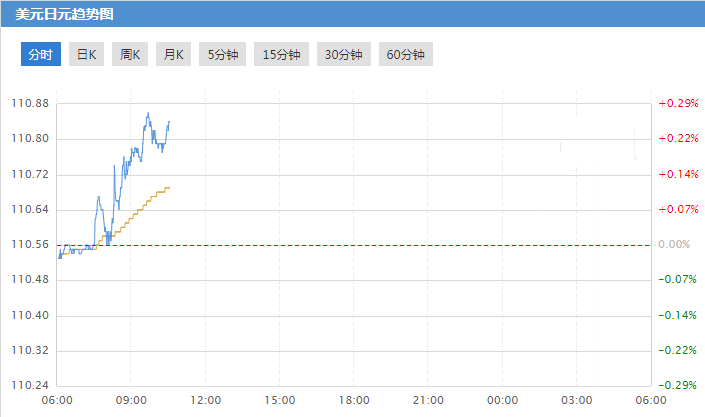Click the green -0.29% percentage label
Screen dimensions: 705x417
[x=678, y=386]
